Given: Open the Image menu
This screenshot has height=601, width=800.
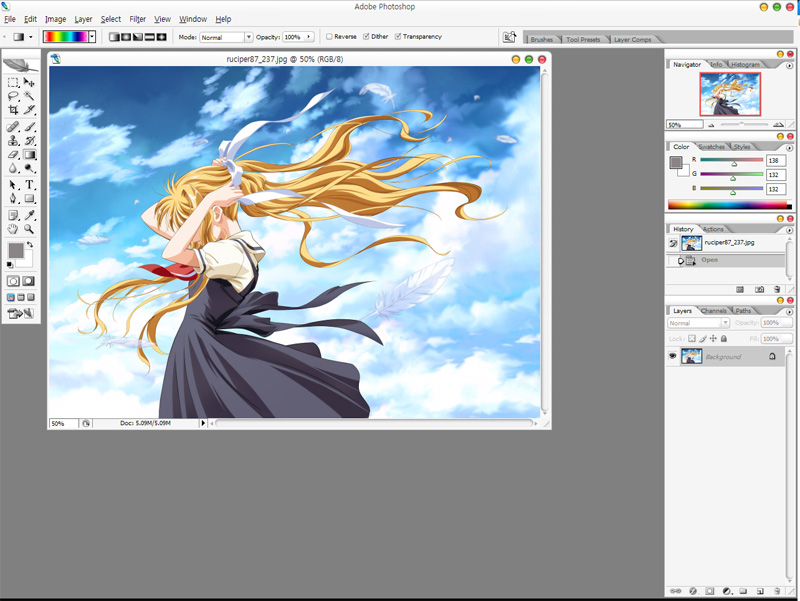Looking at the screenshot, I should [x=55, y=19].
